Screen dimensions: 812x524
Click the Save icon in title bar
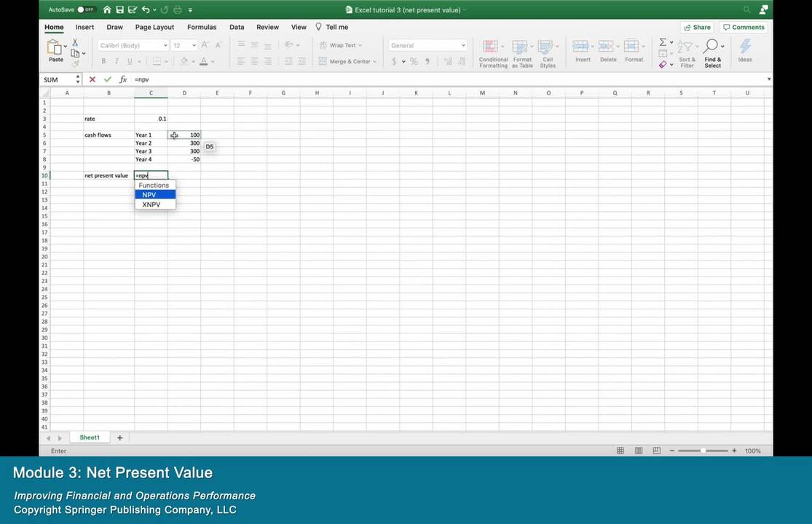(x=120, y=9)
